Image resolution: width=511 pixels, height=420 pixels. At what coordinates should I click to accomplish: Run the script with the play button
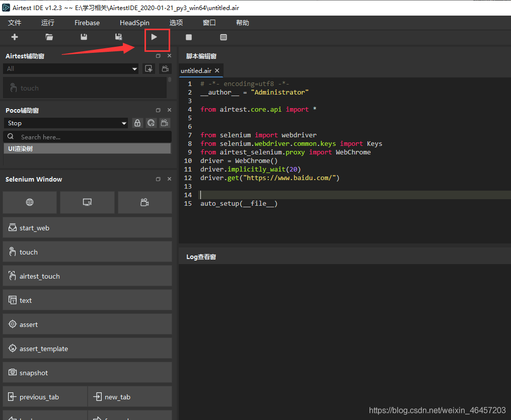pyautogui.click(x=154, y=37)
